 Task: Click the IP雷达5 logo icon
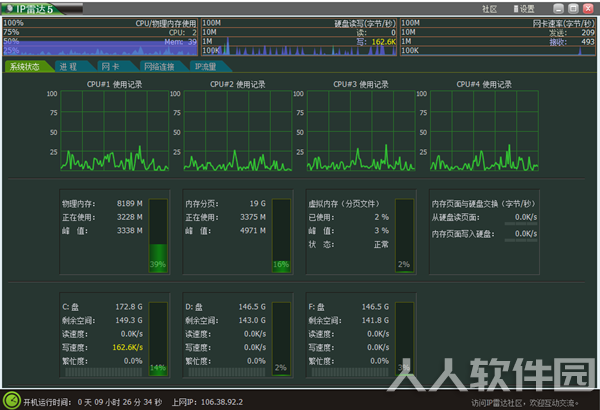[9, 8]
